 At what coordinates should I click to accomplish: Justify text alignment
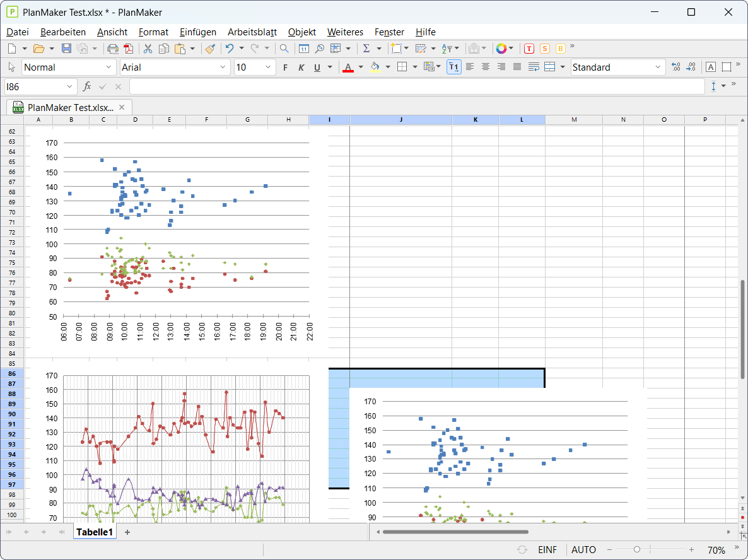tap(517, 67)
